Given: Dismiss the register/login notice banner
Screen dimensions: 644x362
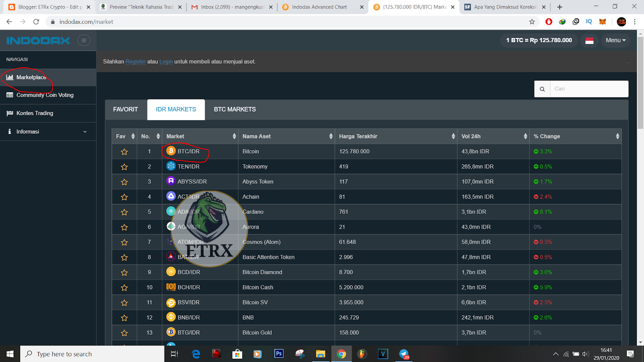Looking at the screenshot, I should [x=628, y=62].
